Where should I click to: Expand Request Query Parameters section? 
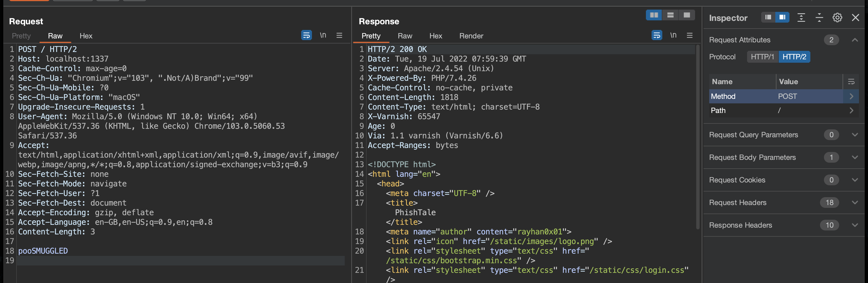[854, 135]
